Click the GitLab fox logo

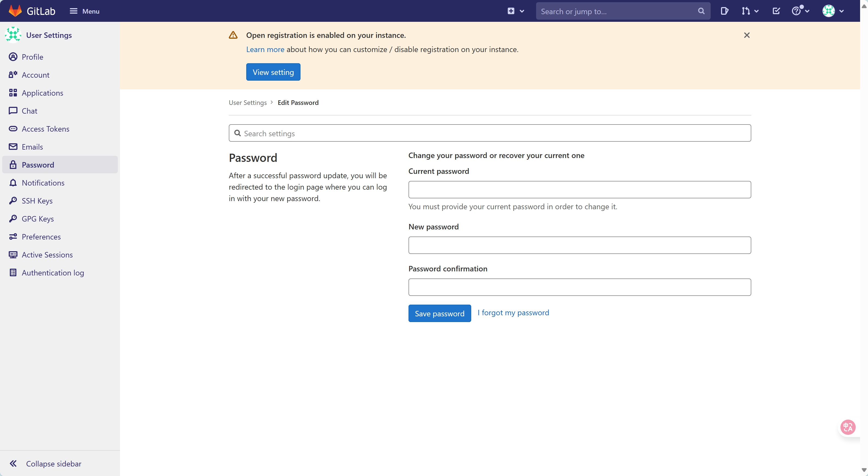[x=15, y=11]
